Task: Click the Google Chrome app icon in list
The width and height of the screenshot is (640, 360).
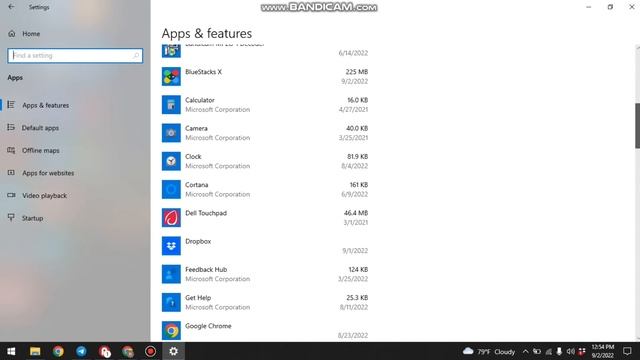Action: coord(171,331)
